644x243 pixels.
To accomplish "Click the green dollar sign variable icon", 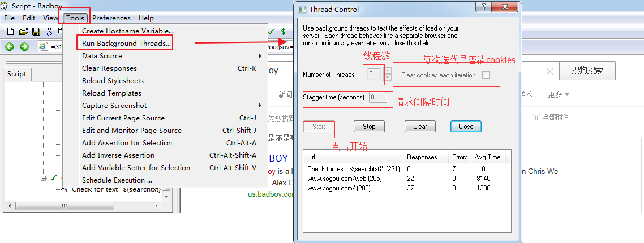I will (x=283, y=32).
